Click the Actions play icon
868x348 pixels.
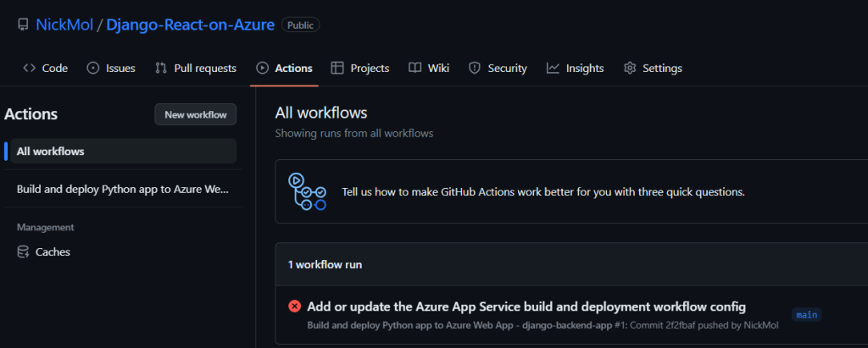tap(263, 68)
